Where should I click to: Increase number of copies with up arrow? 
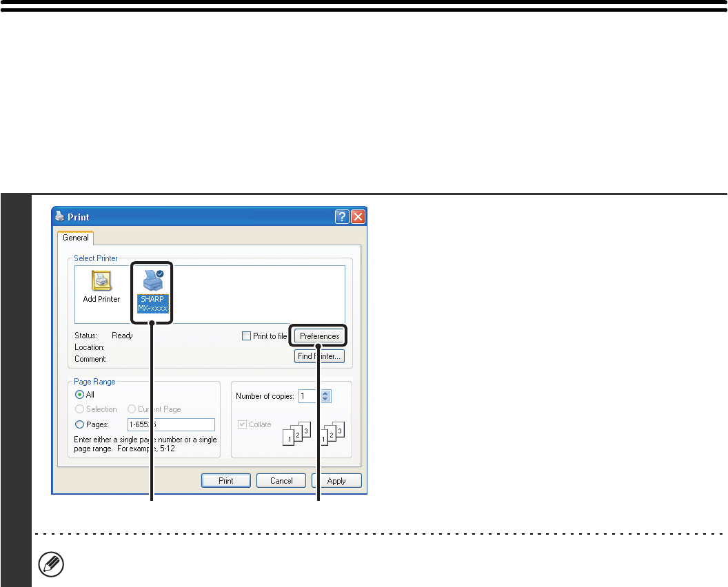pos(327,393)
